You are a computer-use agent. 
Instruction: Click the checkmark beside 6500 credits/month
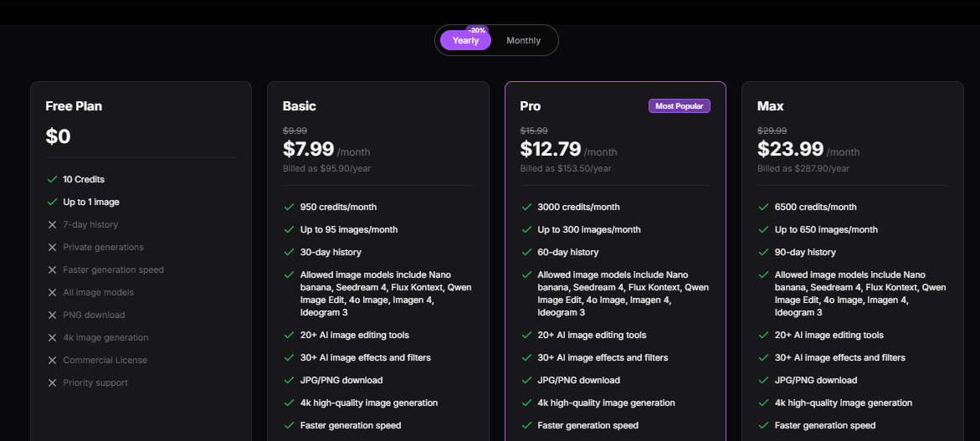point(763,207)
